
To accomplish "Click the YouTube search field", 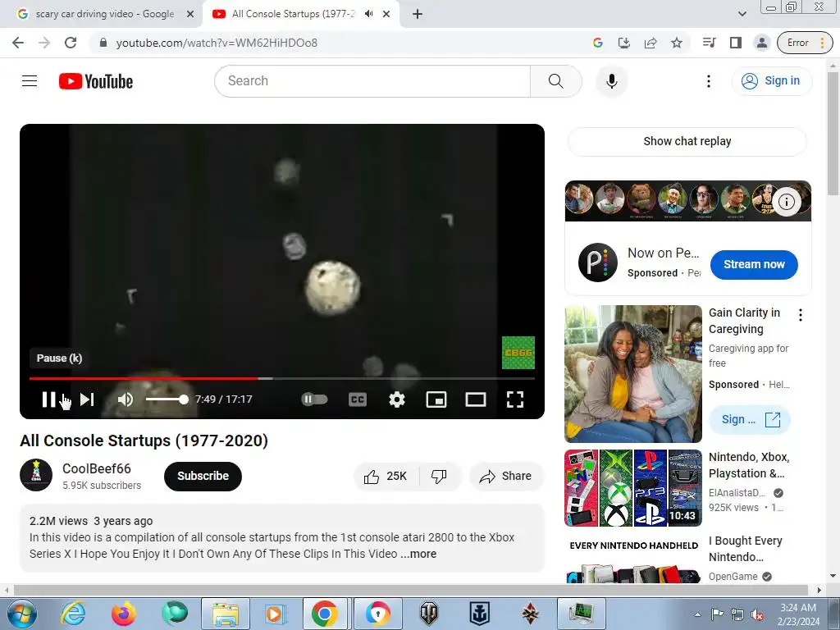I will (x=372, y=81).
